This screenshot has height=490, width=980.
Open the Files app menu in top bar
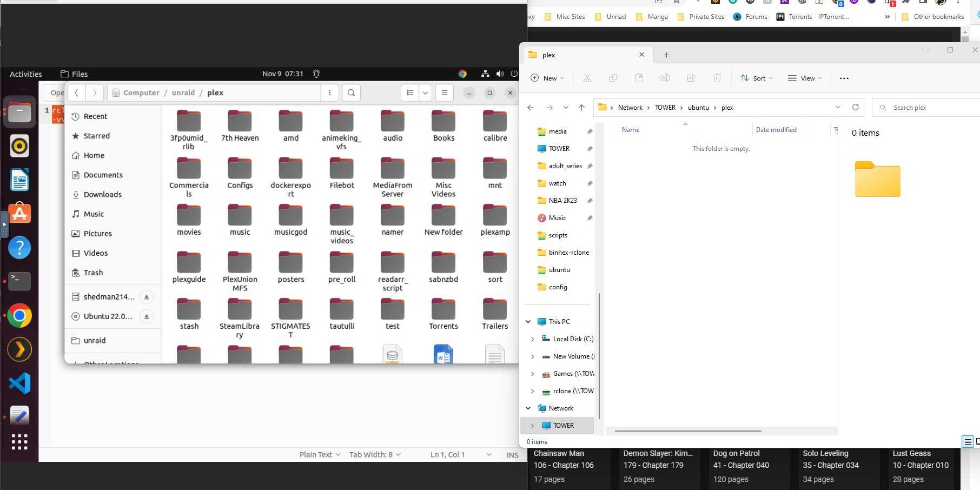74,74
